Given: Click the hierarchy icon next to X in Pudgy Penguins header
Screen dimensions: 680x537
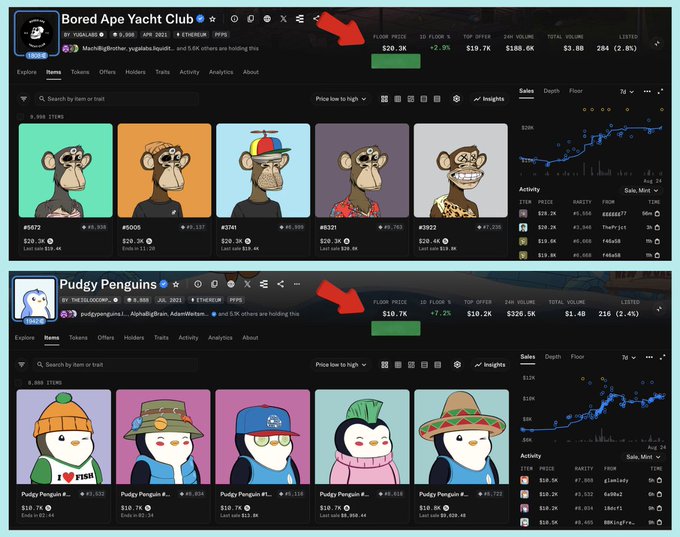Looking at the screenshot, I should point(264,284).
